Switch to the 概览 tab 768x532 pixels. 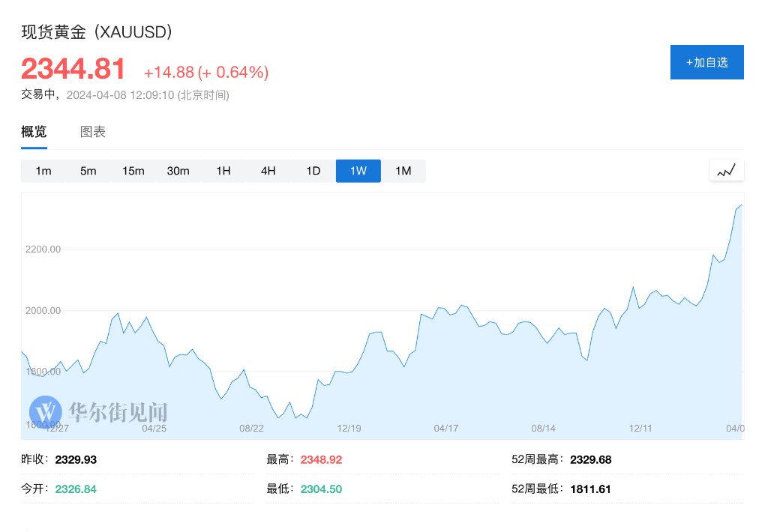click(x=34, y=132)
